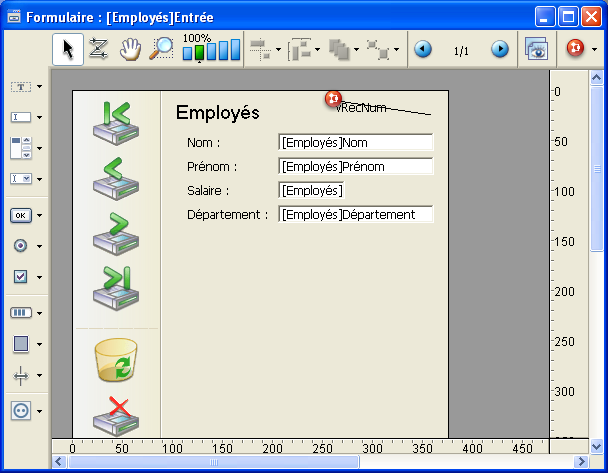Select the magnifying glass zoom tool
The height and width of the screenshot is (473, 608).
click(161, 50)
